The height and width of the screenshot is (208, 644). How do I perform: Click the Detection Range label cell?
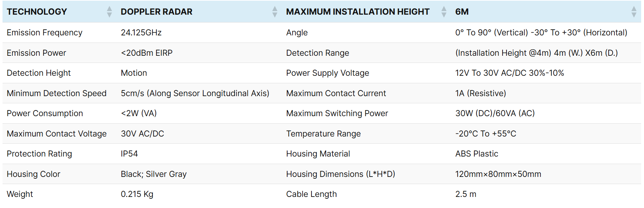[318, 53]
